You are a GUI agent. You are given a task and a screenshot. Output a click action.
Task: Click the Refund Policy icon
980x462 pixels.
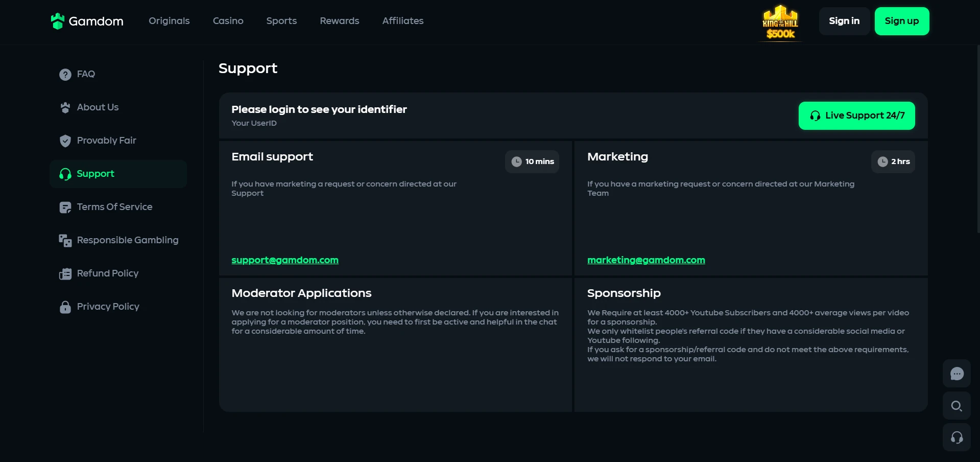coord(65,274)
